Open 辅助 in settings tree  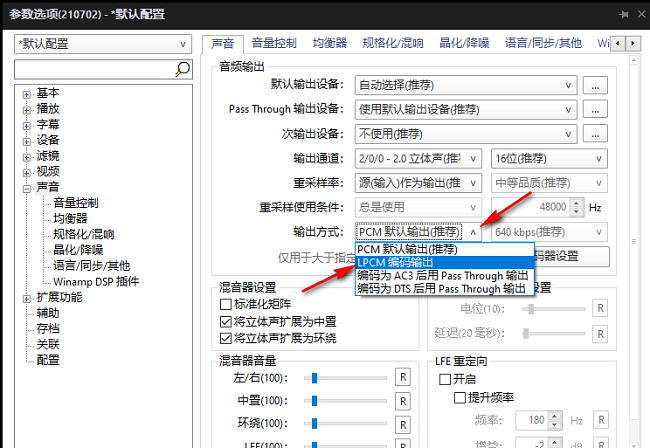tap(48, 313)
